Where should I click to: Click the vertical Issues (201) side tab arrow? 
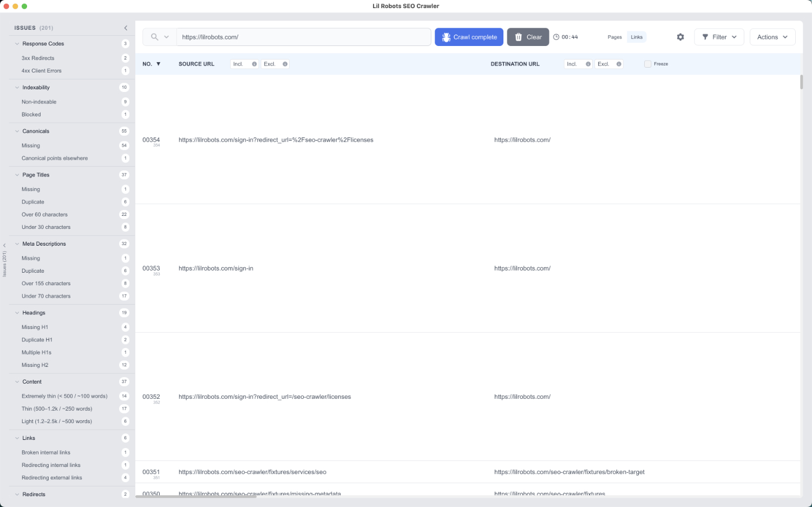pyautogui.click(x=4, y=246)
